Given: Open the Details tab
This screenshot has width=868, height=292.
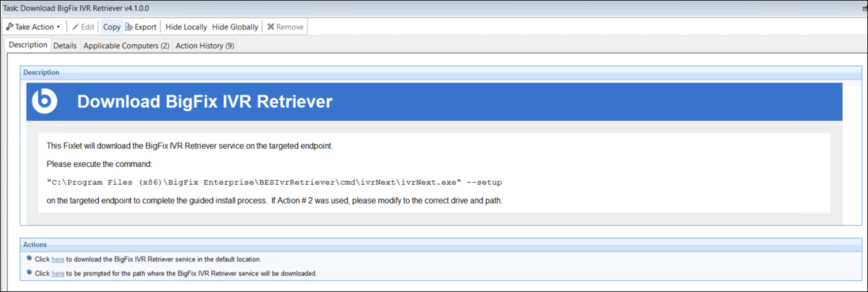Looking at the screenshot, I should tap(65, 46).
